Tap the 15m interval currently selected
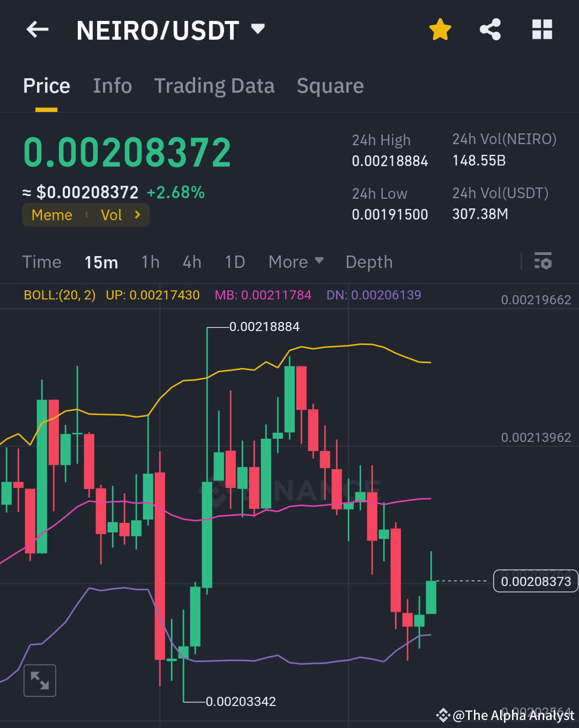The width and height of the screenshot is (579, 728). (x=101, y=262)
